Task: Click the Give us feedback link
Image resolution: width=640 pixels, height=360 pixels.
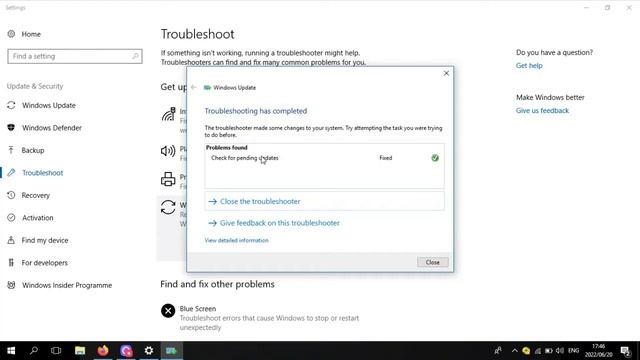Action: 542,111
